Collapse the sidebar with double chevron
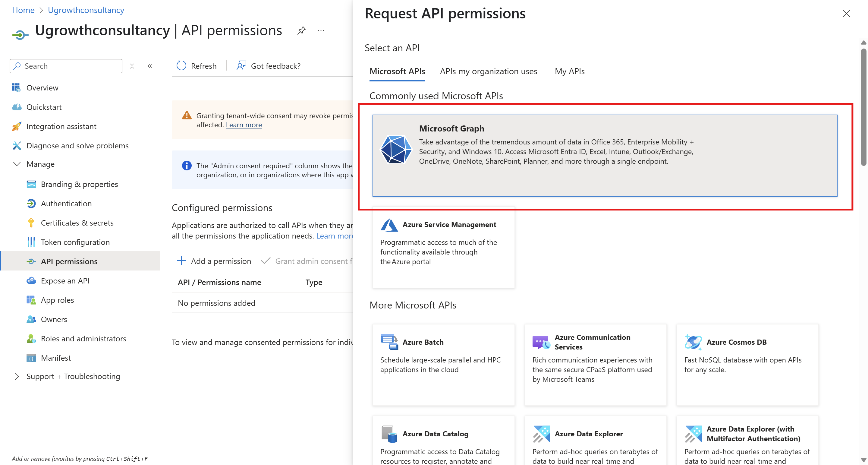This screenshot has width=868, height=465. (x=150, y=66)
